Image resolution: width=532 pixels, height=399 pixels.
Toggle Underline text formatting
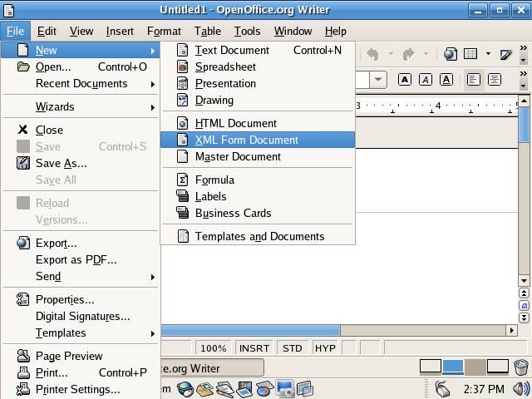click(x=446, y=80)
